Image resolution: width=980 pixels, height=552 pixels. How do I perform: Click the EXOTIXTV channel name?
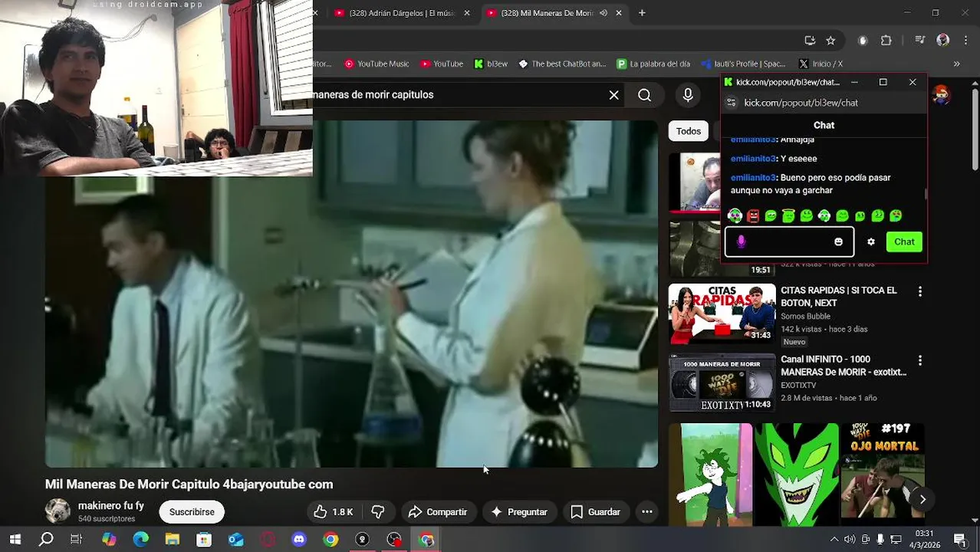coord(798,386)
